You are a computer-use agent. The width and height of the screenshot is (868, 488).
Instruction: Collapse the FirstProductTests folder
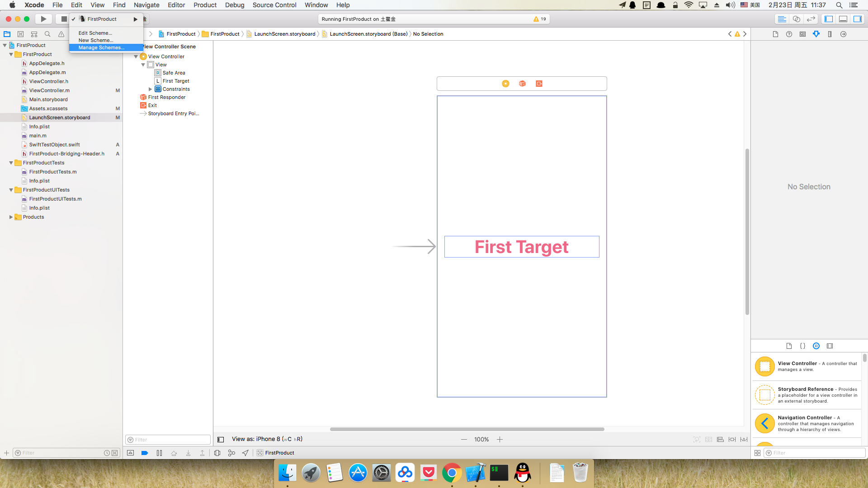click(x=11, y=163)
